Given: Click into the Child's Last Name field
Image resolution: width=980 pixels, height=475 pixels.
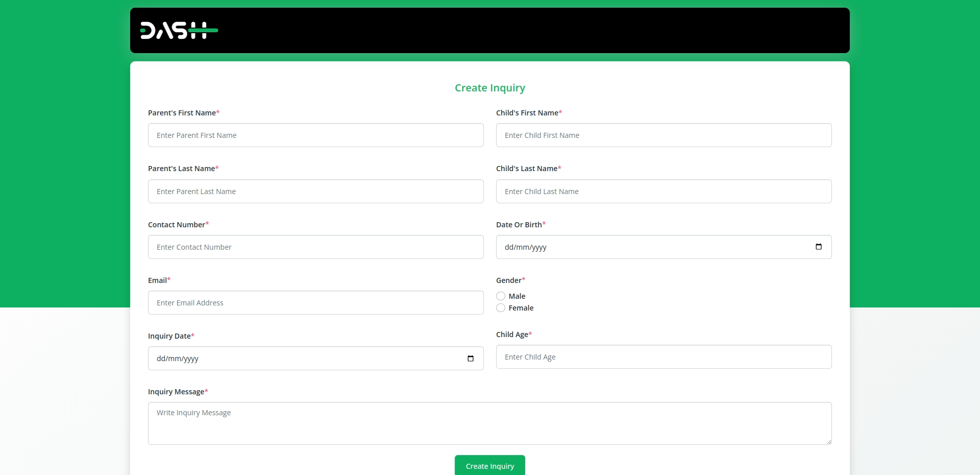Looking at the screenshot, I should [x=664, y=192].
